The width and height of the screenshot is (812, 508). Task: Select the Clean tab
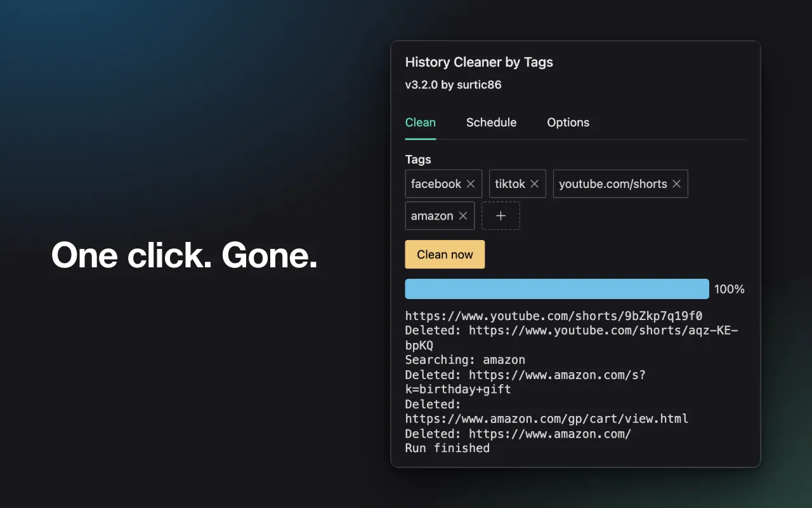pos(421,123)
